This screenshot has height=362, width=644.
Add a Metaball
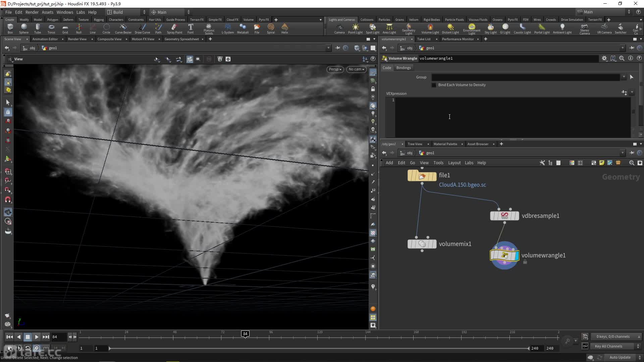(243, 28)
